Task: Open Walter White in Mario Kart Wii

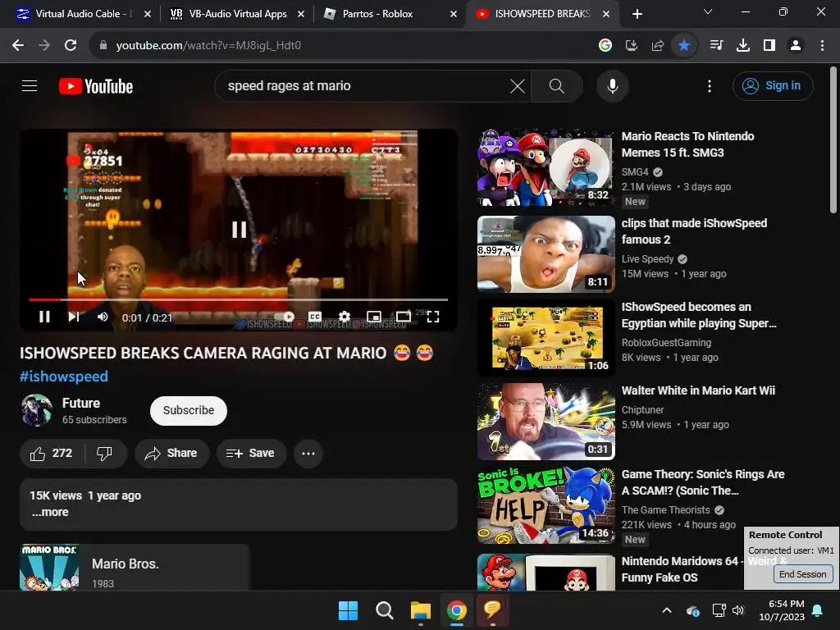Action: (698, 390)
